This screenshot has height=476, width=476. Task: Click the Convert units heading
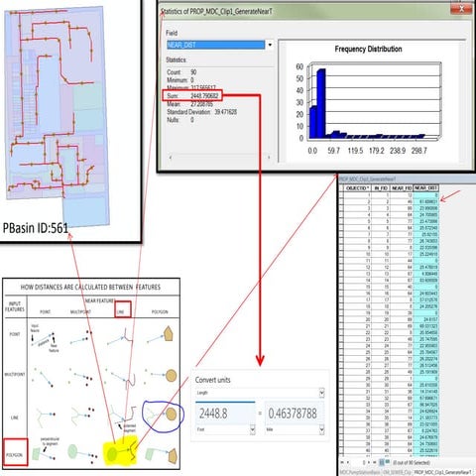[212, 380]
